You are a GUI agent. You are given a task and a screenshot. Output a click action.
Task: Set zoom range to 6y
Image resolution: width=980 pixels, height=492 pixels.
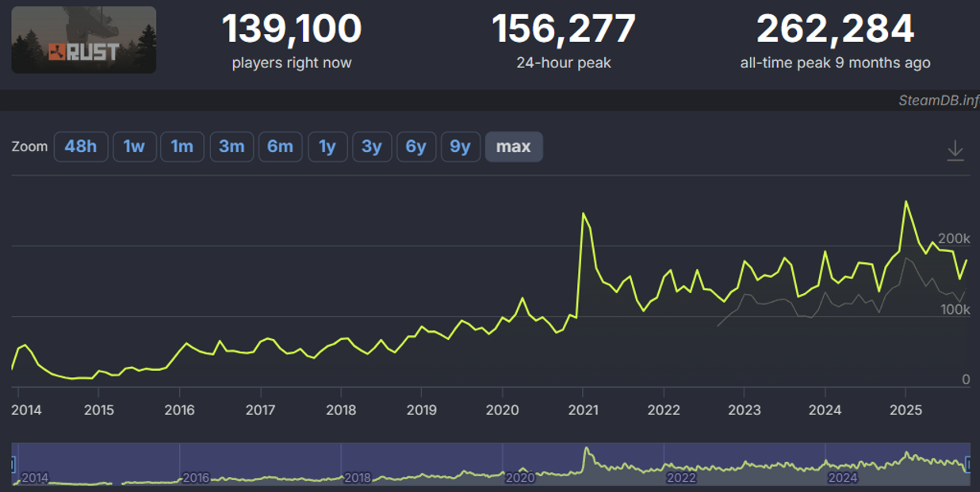pos(416,147)
